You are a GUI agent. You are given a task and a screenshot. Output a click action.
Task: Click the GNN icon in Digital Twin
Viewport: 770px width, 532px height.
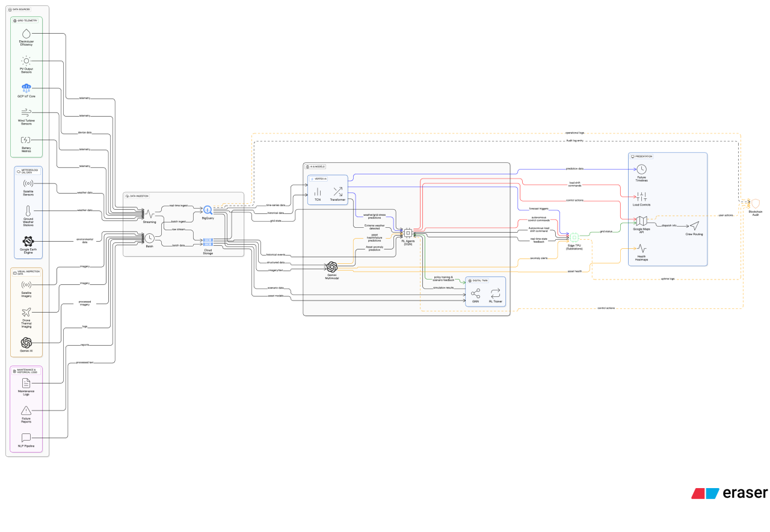[477, 293]
